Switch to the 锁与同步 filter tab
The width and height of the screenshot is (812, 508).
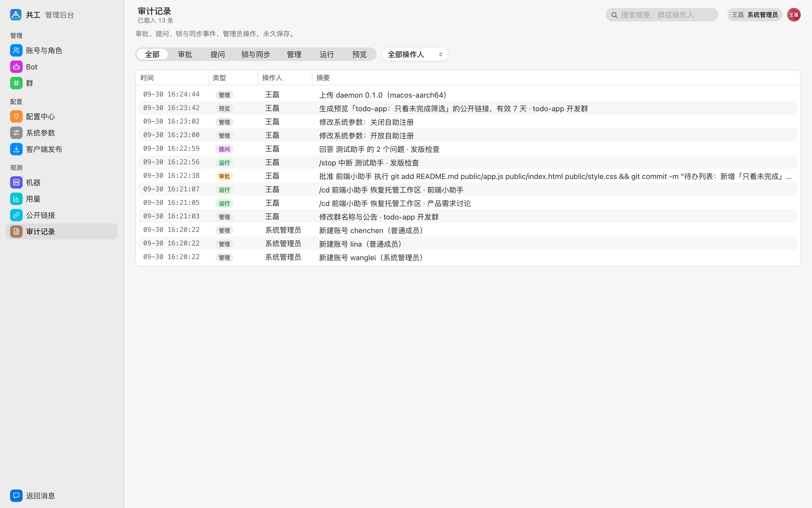click(x=256, y=54)
